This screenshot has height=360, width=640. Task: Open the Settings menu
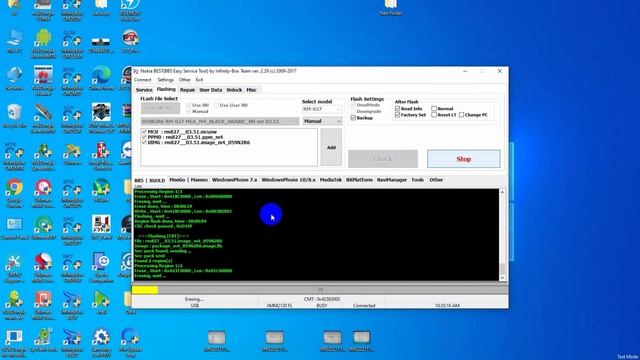pyautogui.click(x=165, y=80)
